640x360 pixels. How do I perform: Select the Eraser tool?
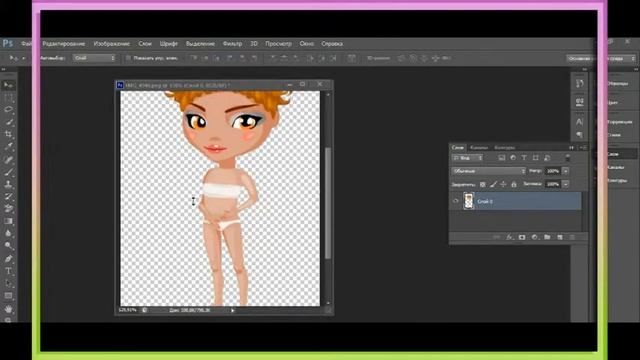click(x=8, y=209)
